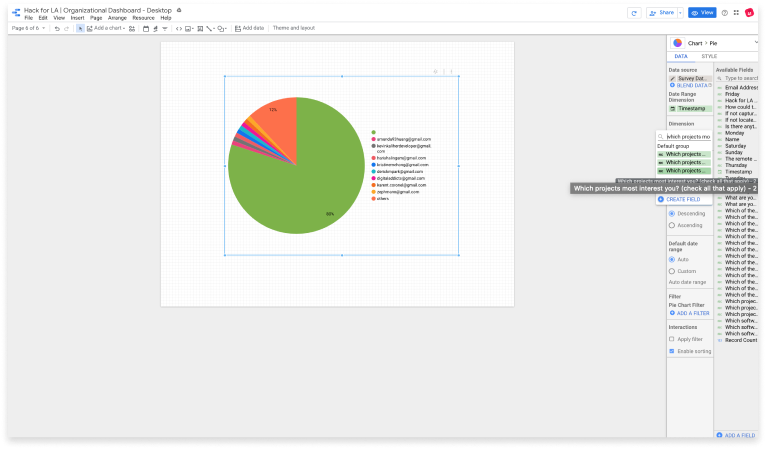
Task: Click the refresh data icon
Action: pos(633,13)
